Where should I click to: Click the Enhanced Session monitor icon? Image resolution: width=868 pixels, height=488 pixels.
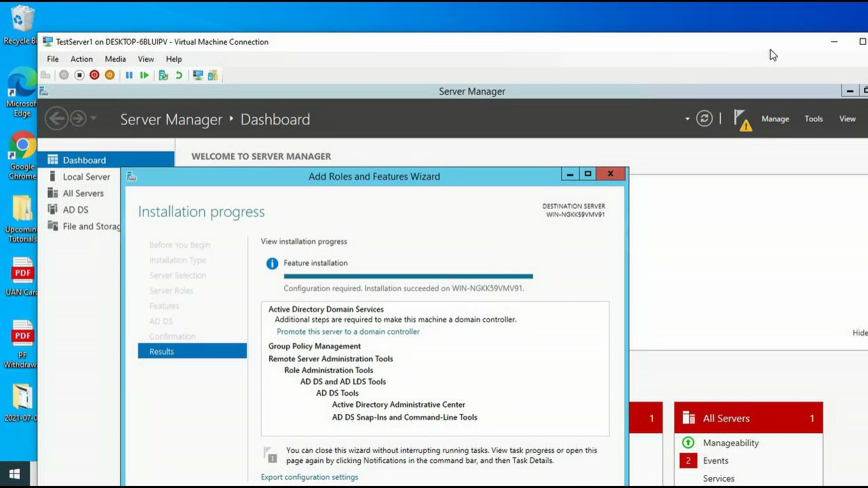point(198,75)
